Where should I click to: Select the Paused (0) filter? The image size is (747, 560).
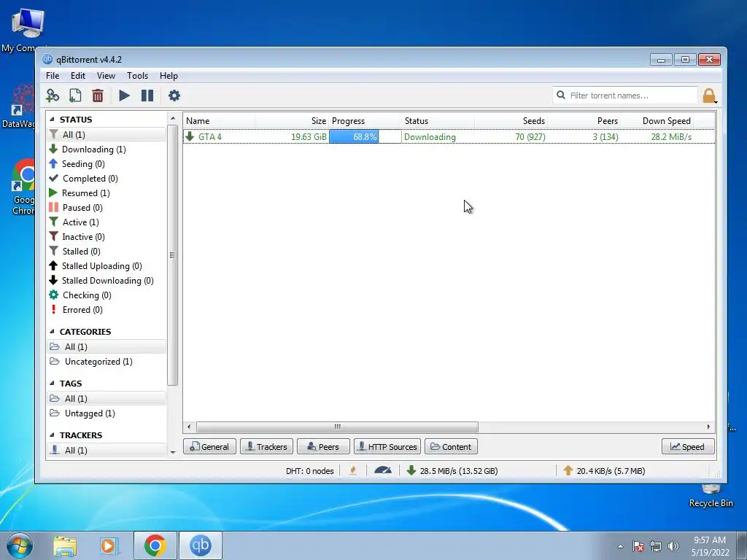click(x=107, y=208)
